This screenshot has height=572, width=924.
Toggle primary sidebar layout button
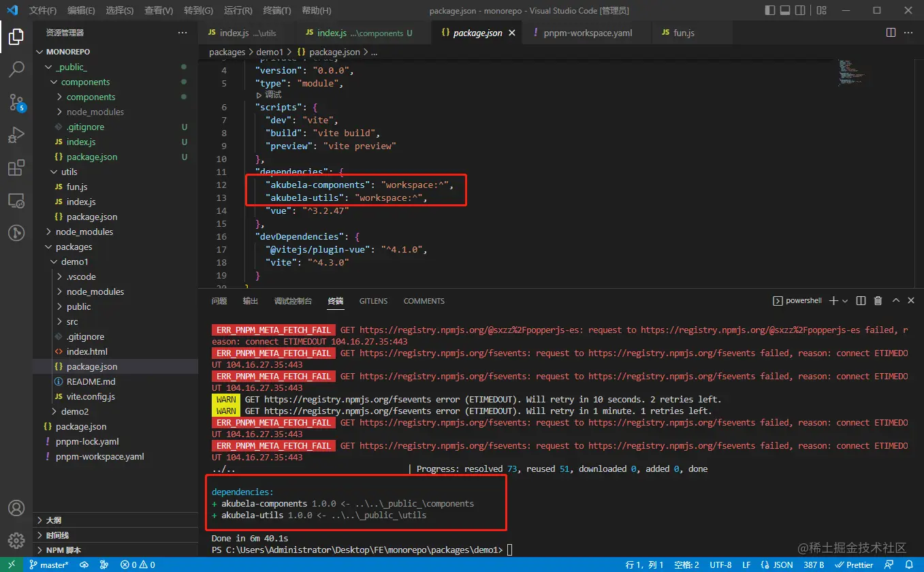pyautogui.click(x=770, y=10)
